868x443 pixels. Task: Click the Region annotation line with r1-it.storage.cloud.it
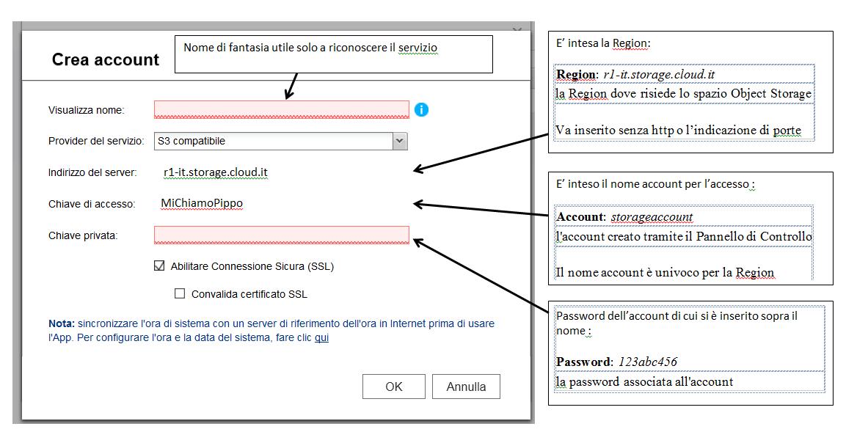pos(635,75)
